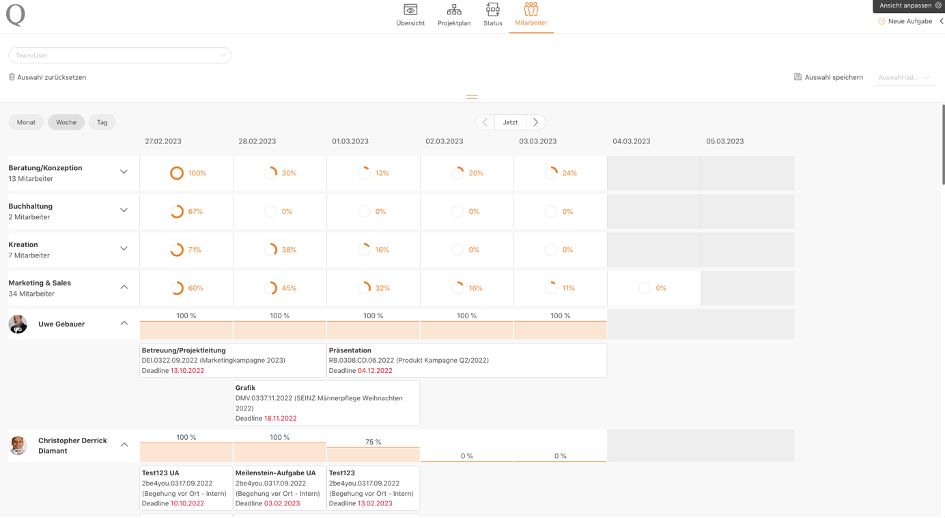Switch the timeline to Monat view
945x518 pixels.
pyautogui.click(x=26, y=122)
